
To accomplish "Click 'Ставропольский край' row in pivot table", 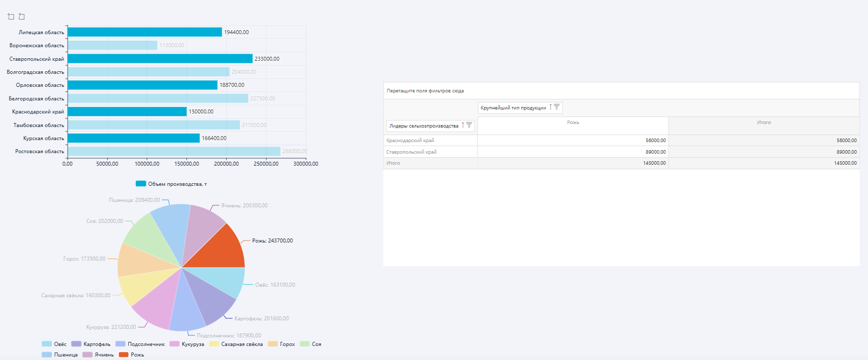I will [x=411, y=152].
